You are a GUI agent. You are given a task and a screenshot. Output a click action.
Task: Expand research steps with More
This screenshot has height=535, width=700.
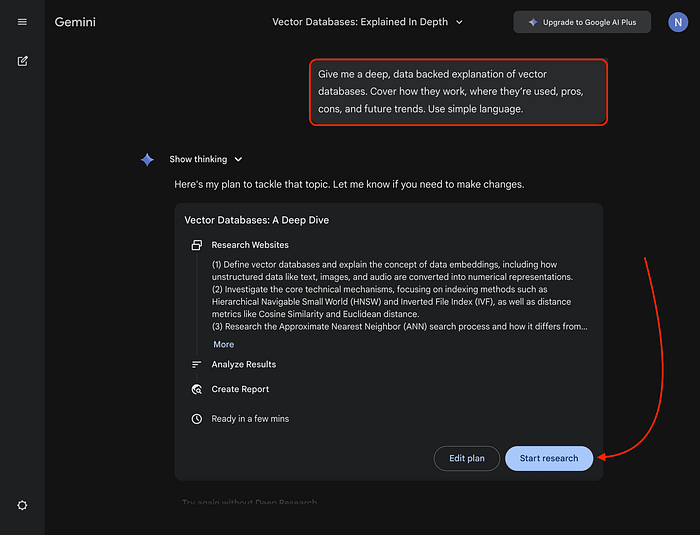pyautogui.click(x=223, y=344)
